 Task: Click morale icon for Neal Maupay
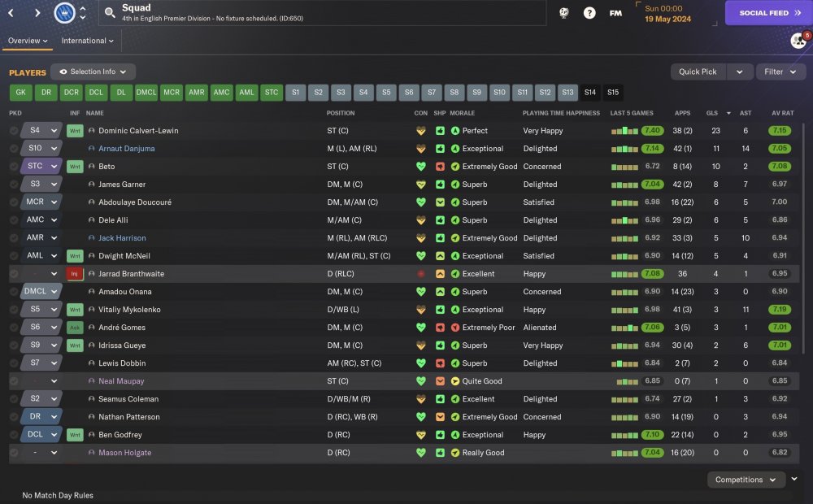454,381
